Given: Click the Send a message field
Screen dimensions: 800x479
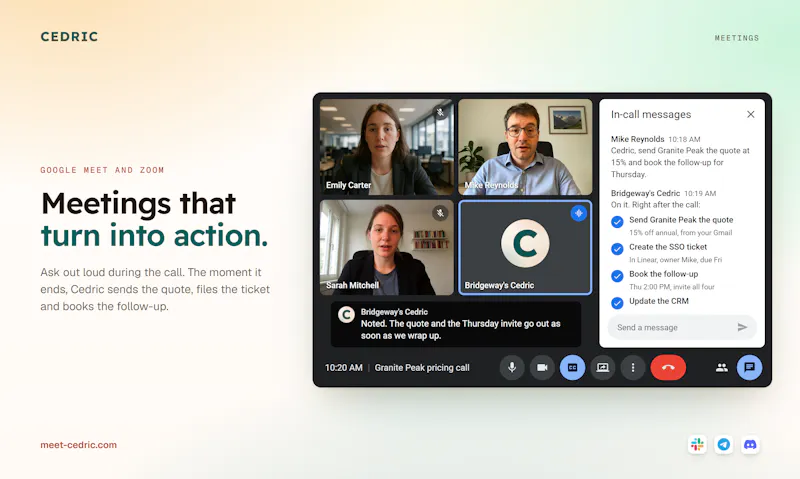Looking at the screenshot, I should 682,327.
